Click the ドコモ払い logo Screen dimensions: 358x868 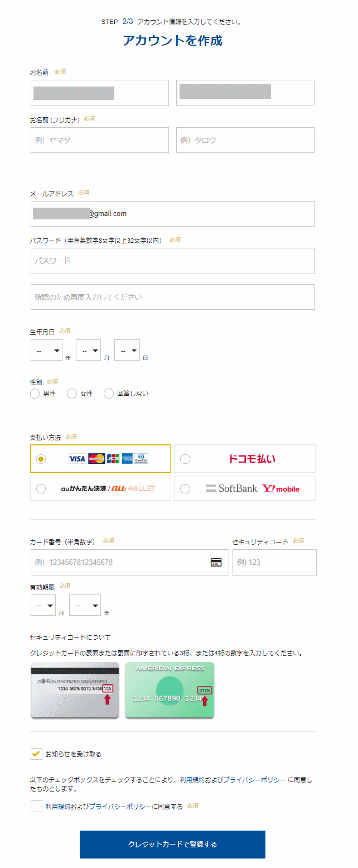pyautogui.click(x=252, y=459)
